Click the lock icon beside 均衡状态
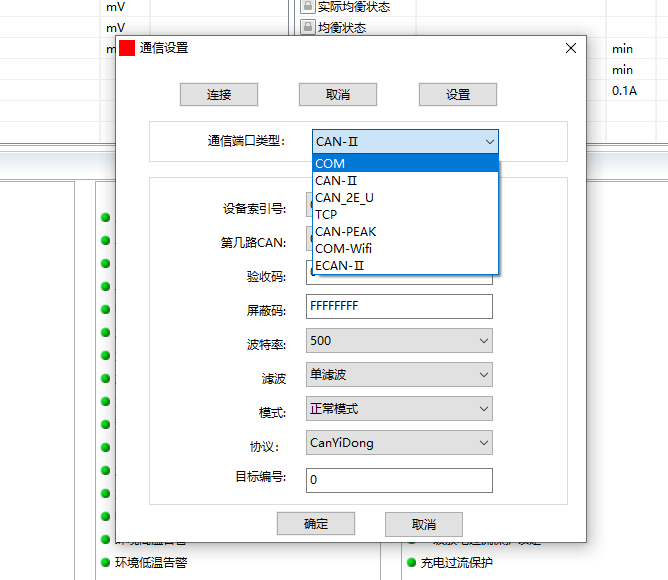Viewport: 668px width, 580px height. click(x=308, y=27)
